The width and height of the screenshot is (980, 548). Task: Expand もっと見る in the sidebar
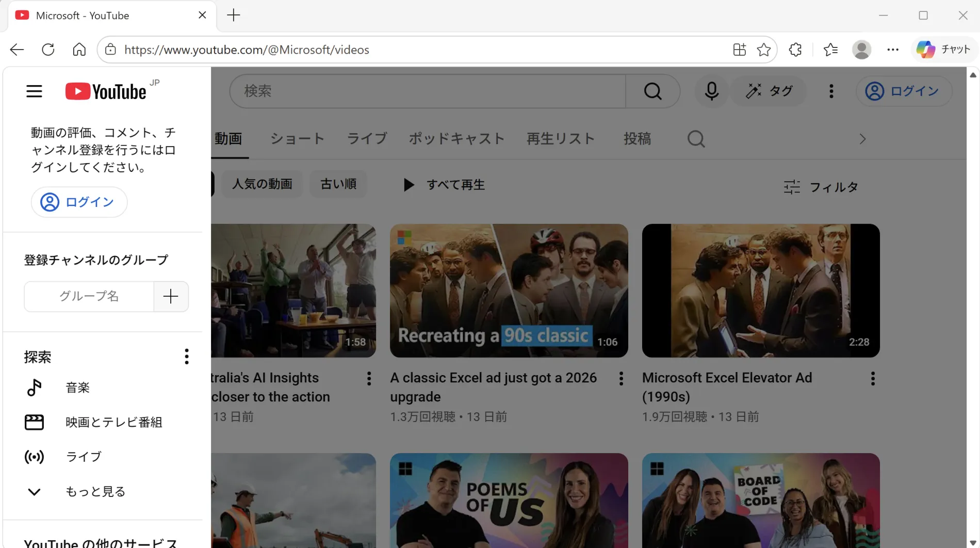pyautogui.click(x=103, y=491)
